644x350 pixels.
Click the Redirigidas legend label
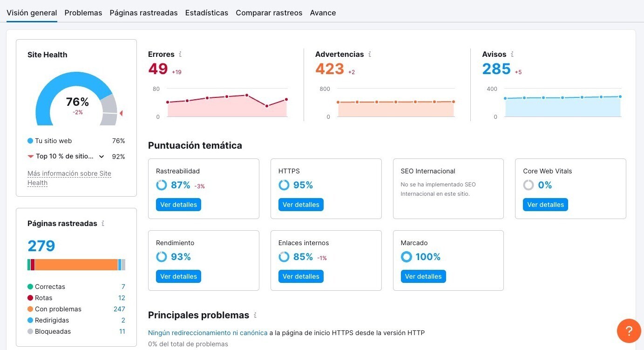[52, 320]
